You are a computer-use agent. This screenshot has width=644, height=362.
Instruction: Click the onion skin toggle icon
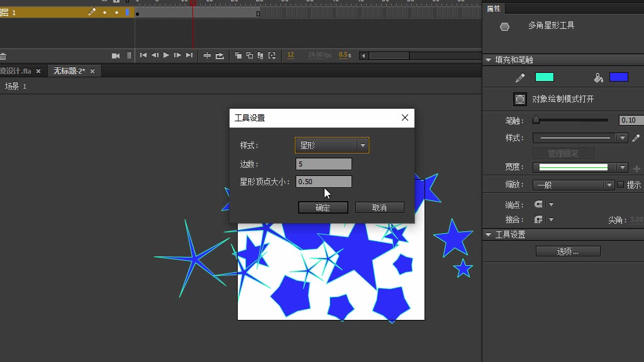click(x=238, y=56)
